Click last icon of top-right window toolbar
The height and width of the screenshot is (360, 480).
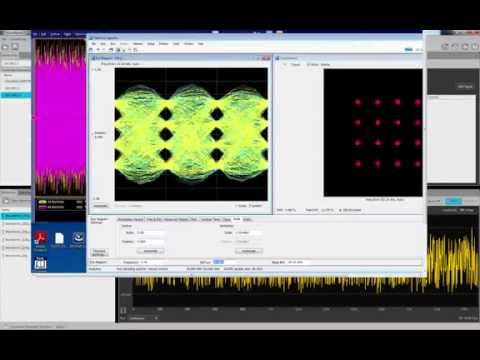475,47
